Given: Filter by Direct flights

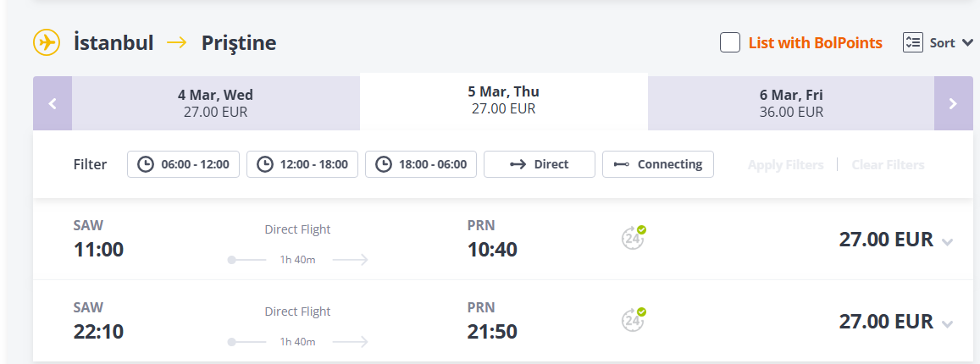Looking at the screenshot, I should [540, 164].
